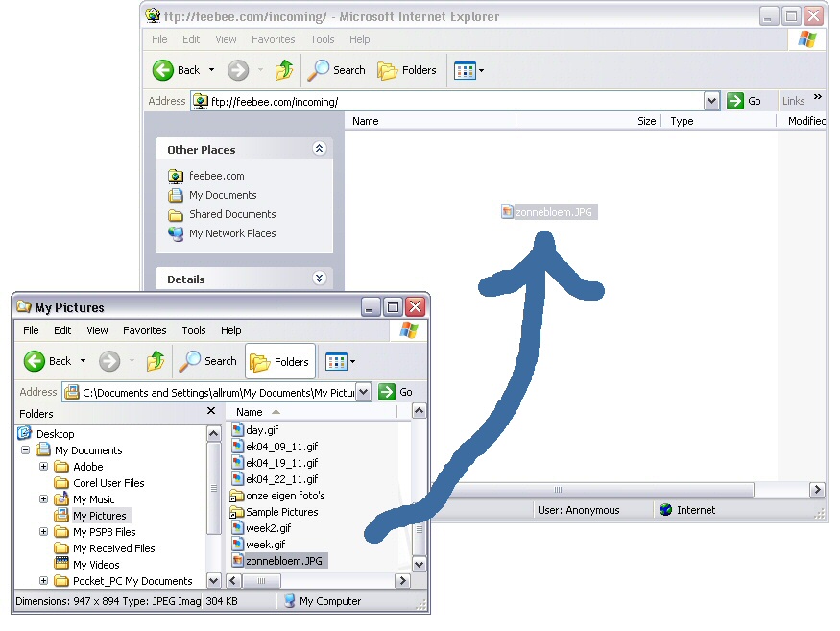This screenshot has height=631, width=840.
Task: Go up one level in FTP window
Action: tap(284, 70)
